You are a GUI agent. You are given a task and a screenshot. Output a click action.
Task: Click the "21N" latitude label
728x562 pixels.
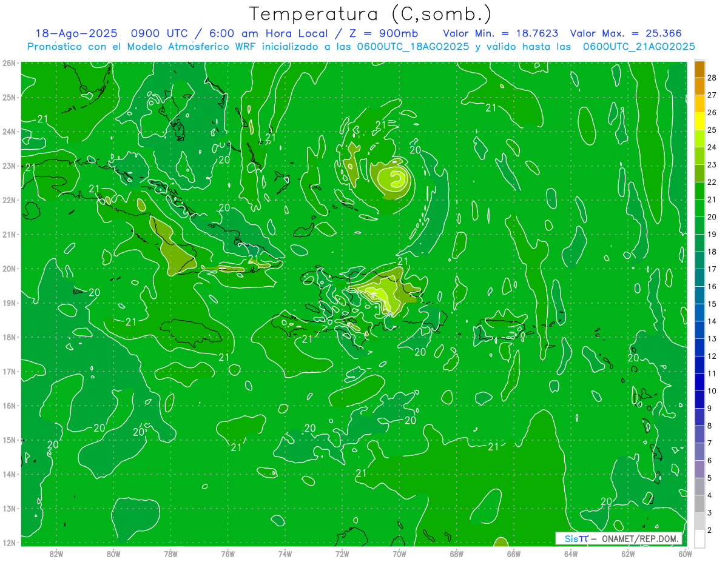coord(9,234)
